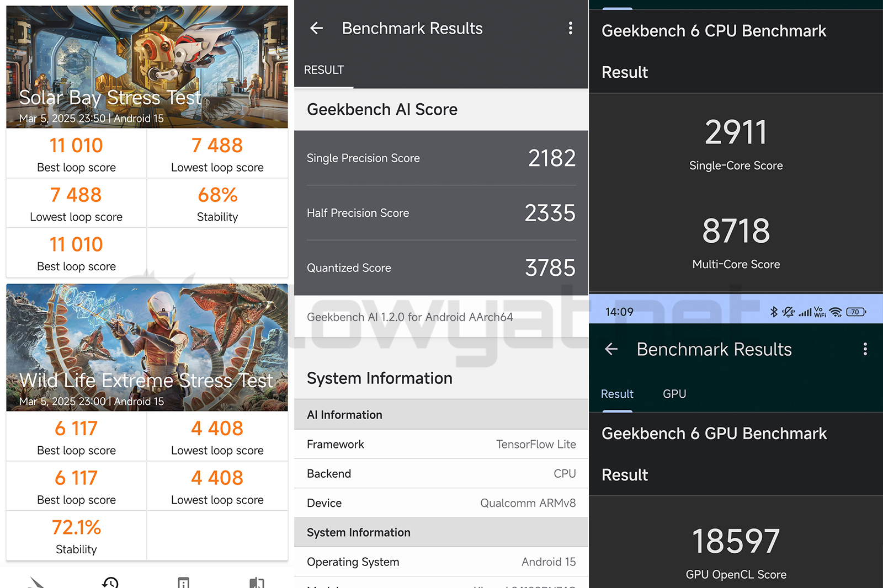Open compare icon in 3DMark bottom bar
This screenshot has height=588, width=883.
257,582
